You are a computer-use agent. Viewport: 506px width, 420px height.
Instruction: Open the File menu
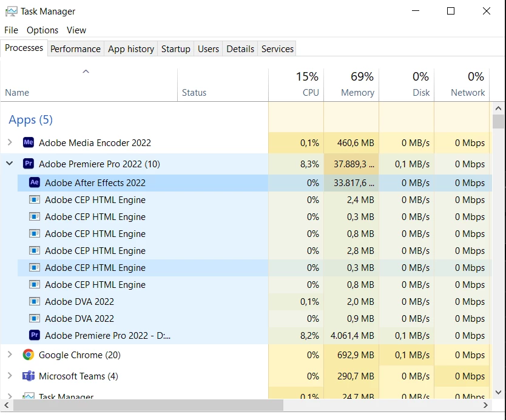click(12, 30)
